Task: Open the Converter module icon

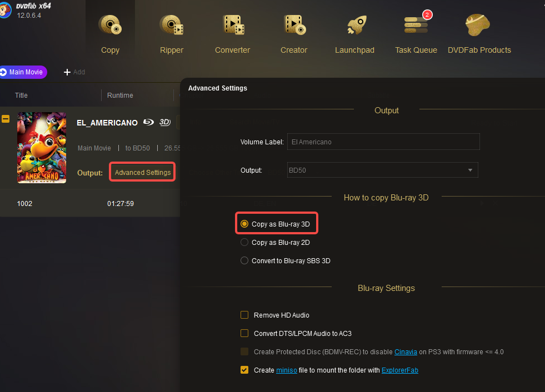Action: click(233, 24)
